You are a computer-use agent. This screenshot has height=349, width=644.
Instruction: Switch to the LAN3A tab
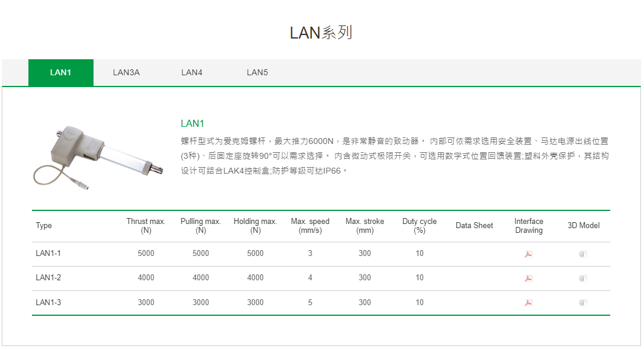[126, 73]
